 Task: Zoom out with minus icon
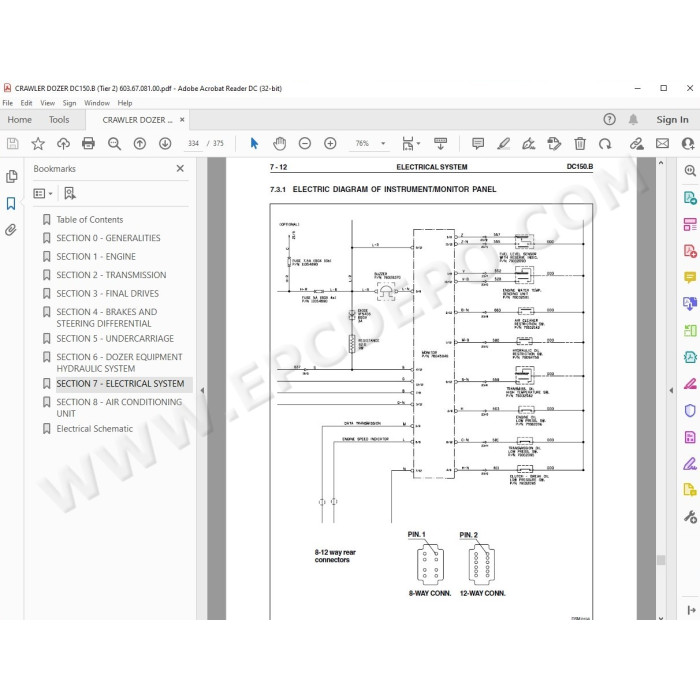[x=305, y=143]
